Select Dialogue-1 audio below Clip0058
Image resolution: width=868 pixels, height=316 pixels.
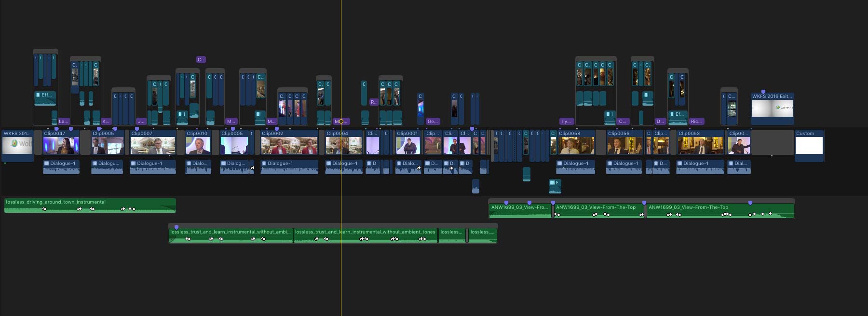pos(576,167)
